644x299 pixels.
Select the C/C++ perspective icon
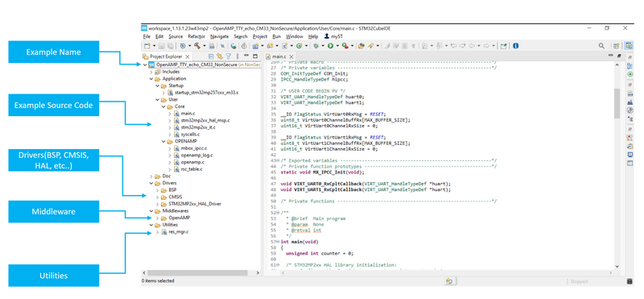(x=629, y=46)
